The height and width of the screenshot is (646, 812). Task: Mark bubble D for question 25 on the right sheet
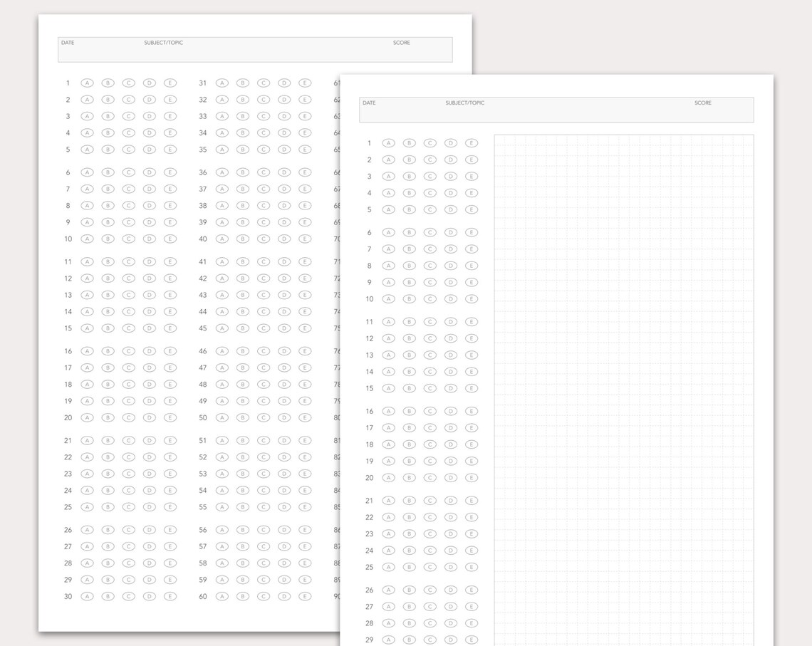[451, 567]
